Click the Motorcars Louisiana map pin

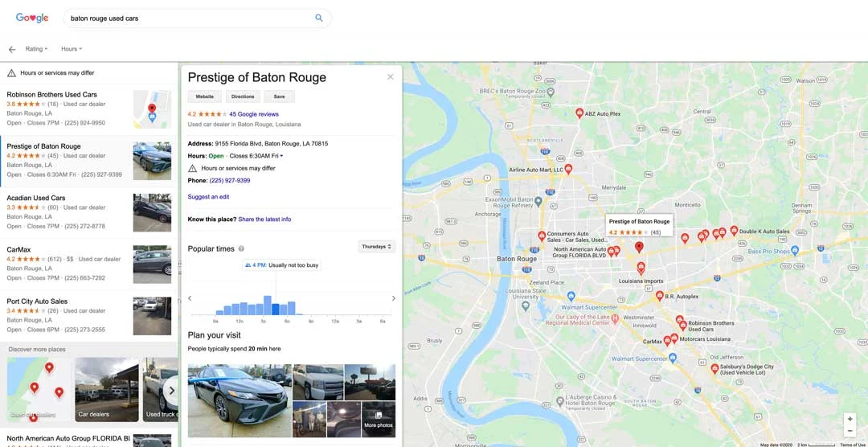[674, 338]
